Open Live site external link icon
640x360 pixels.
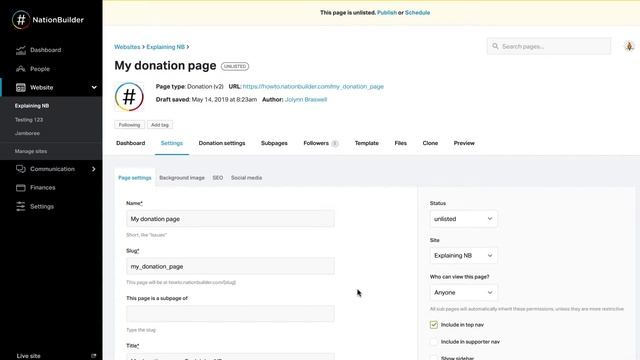coord(93,356)
